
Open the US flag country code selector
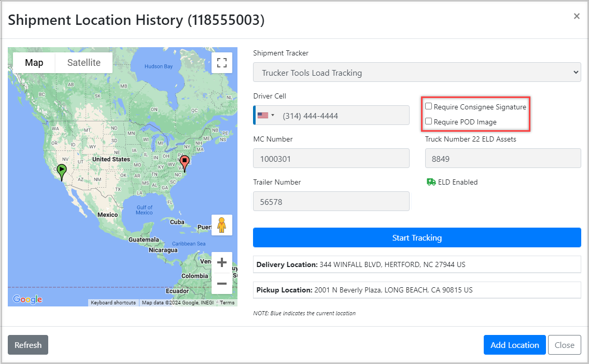click(266, 116)
